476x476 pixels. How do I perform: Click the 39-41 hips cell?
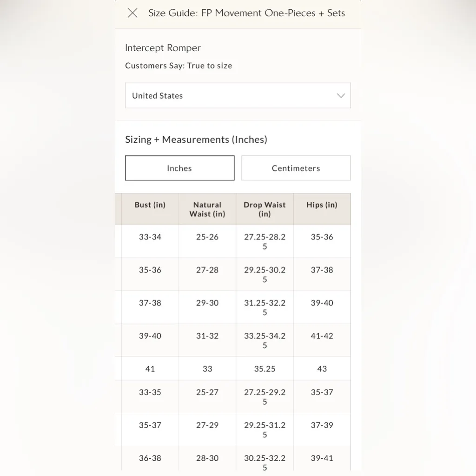pos(322,458)
